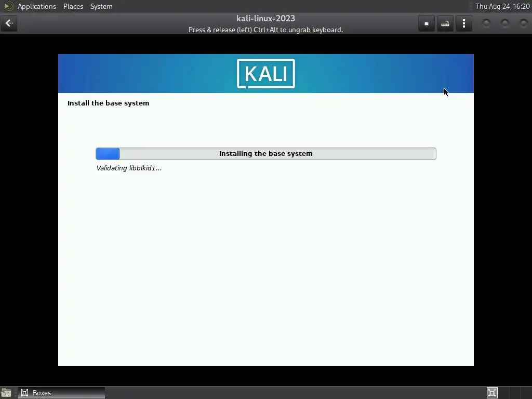Click the 'Install the base system' heading

[x=108, y=103]
